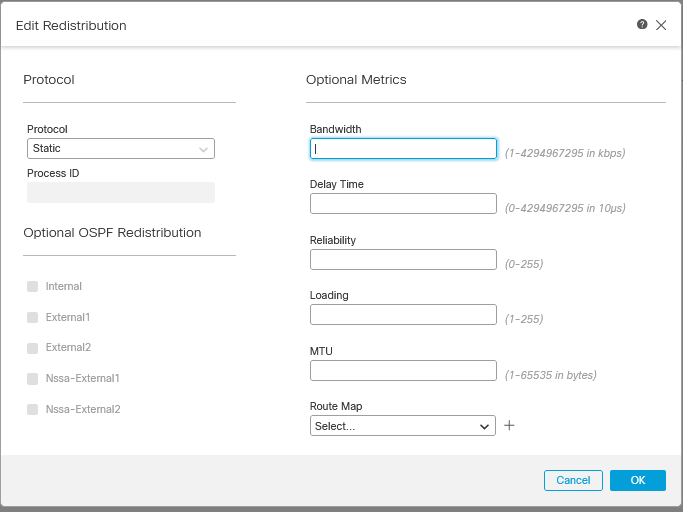This screenshot has height=512, width=683.
Task: Select the (0-4294967295 in 10µs) hint
Action: point(565,208)
